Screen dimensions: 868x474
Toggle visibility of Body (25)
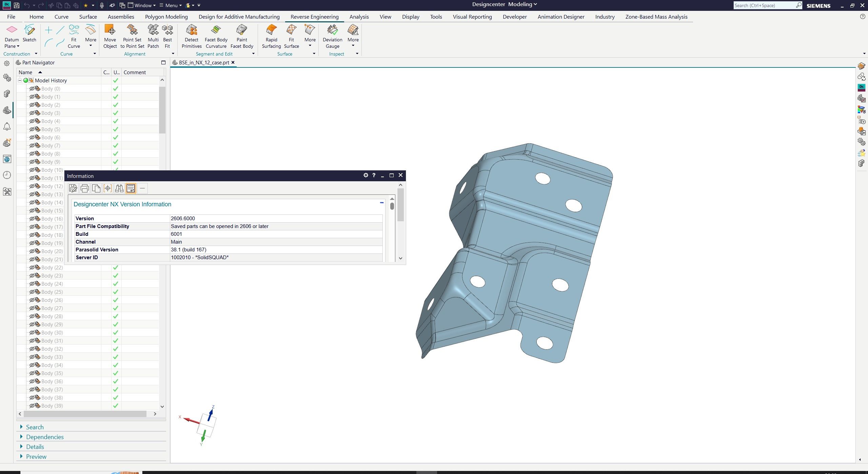click(x=32, y=292)
